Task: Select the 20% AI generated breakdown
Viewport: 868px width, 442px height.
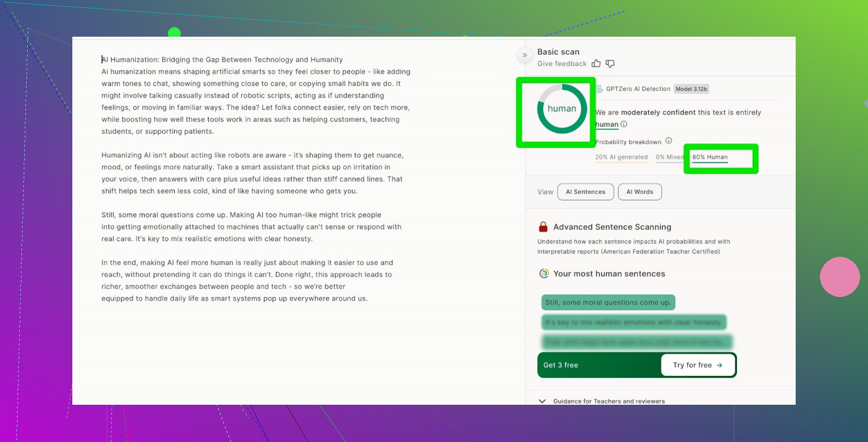Action: [621, 157]
